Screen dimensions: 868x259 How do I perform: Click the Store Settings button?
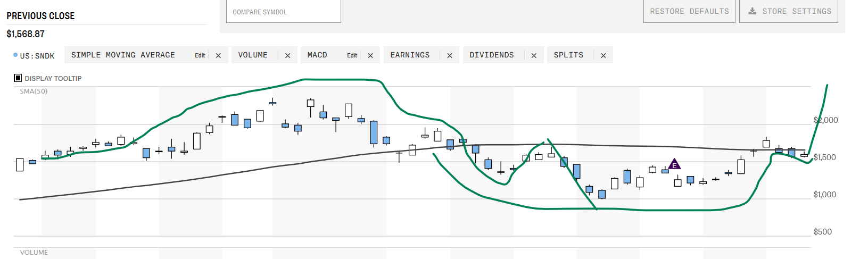click(x=789, y=11)
